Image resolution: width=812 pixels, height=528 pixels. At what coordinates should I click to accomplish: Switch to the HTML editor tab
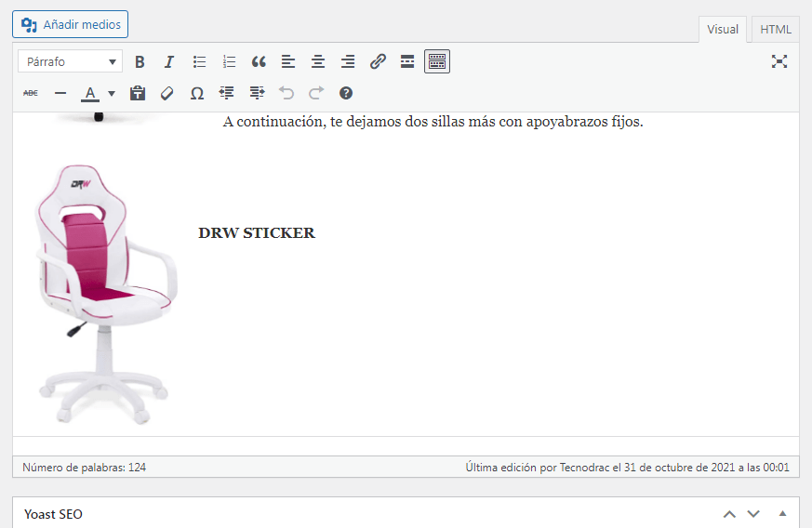click(x=775, y=30)
